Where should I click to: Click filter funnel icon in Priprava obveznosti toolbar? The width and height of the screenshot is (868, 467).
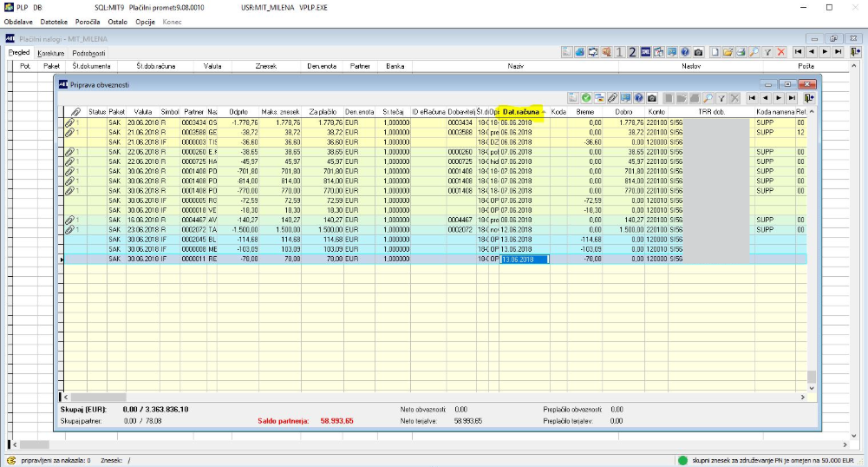[x=721, y=98]
